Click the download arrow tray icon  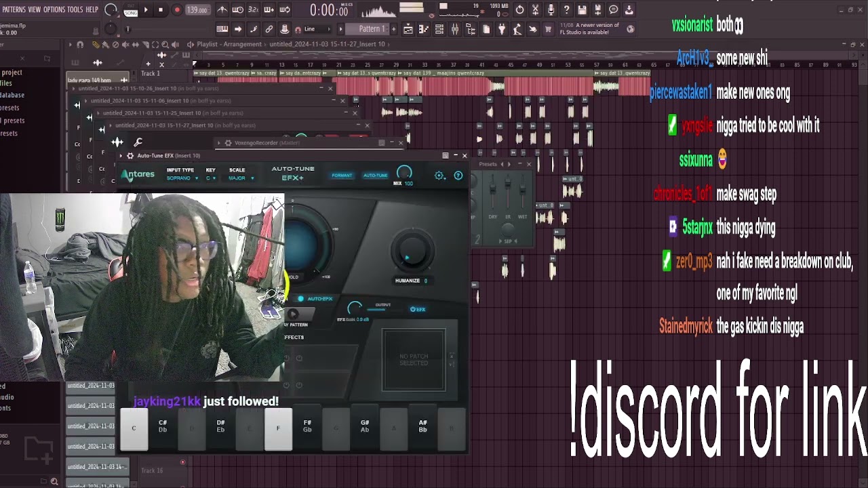629,9
